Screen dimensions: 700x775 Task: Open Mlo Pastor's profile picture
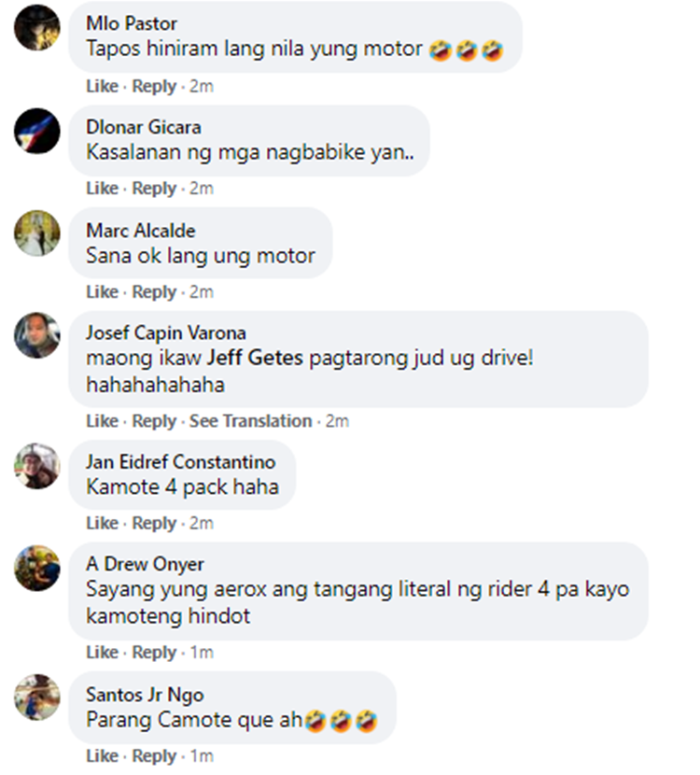tap(37, 28)
